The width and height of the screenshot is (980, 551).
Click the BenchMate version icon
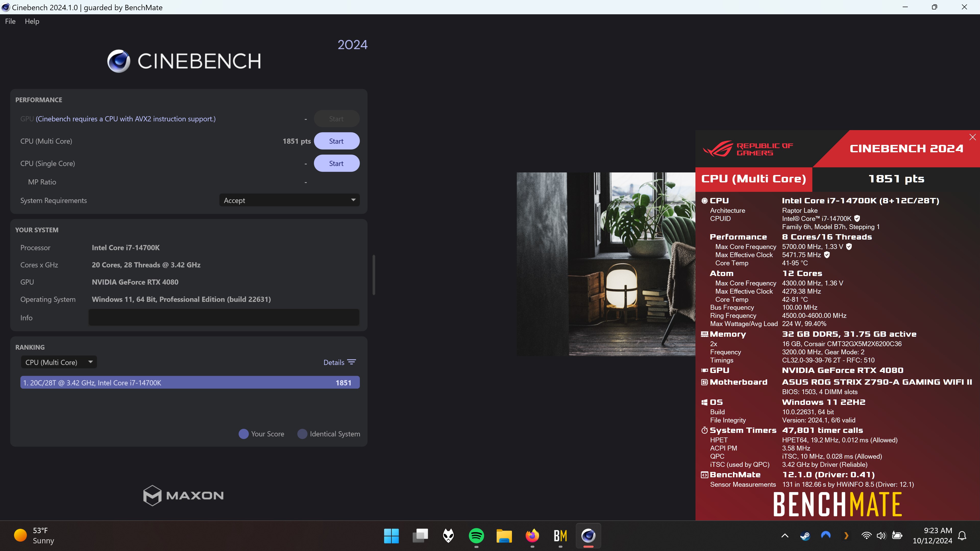[705, 475]
